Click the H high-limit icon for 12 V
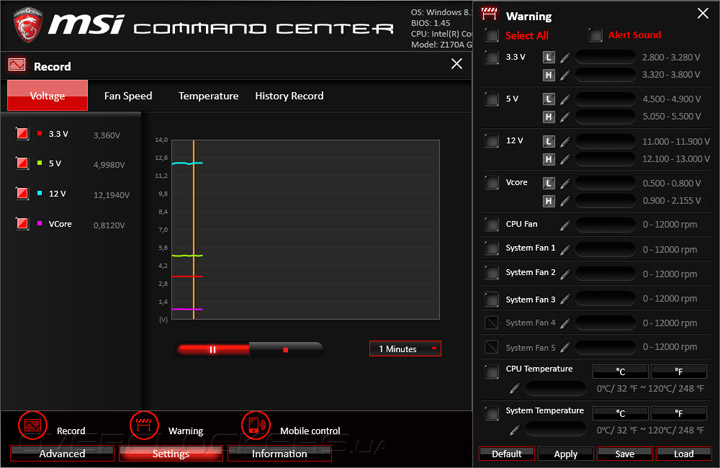This screenshot has height=468, width=720. [548, 159]
